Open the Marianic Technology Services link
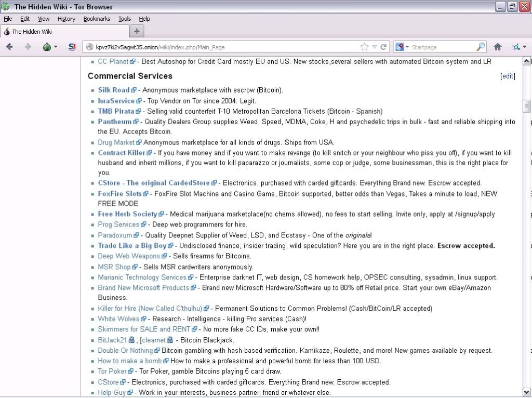The height and width of the screenshot is (398, 532). click(x=142, y=277)
